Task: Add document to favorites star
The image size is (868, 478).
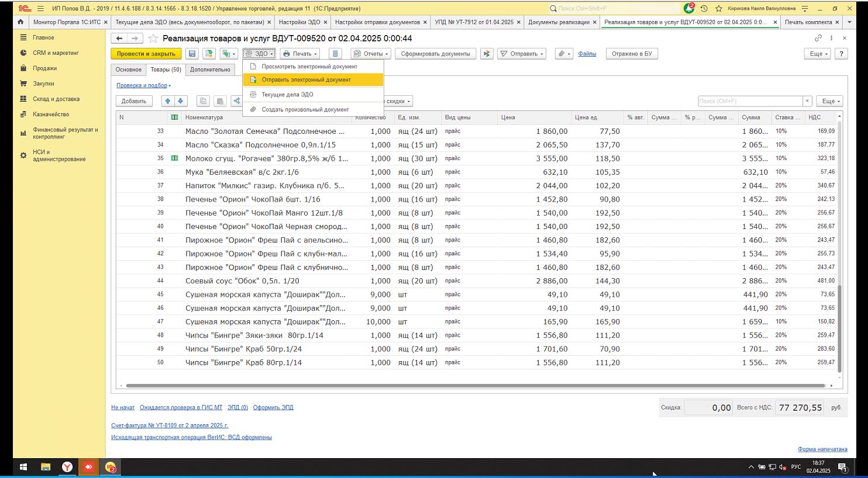Action: [x=153, y=39]
